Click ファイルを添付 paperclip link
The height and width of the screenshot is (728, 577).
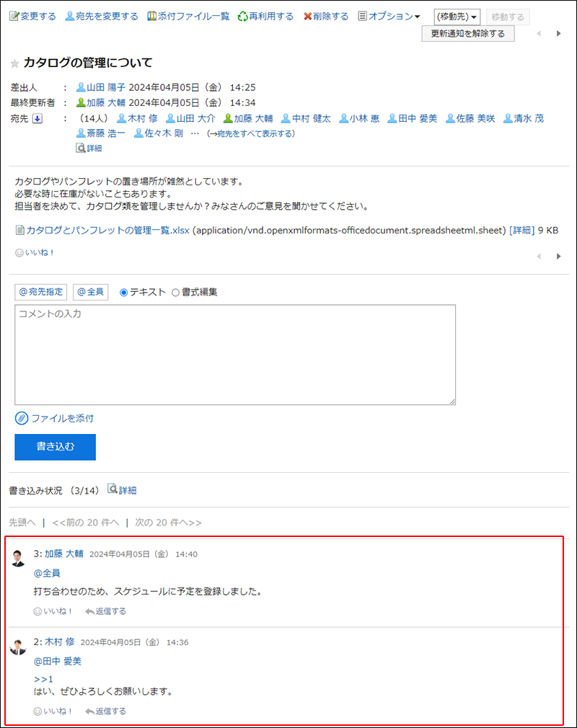(x=54, y=418)
